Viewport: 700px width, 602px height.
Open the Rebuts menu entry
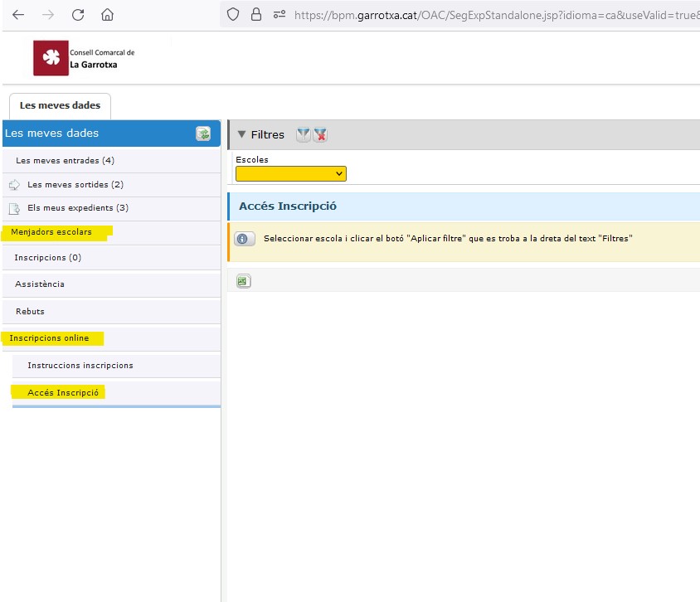(x=111, y=312)
